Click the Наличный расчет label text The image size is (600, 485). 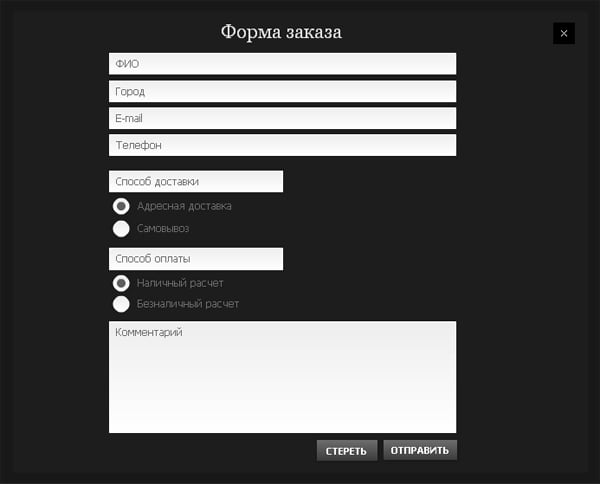pos(180,283)
